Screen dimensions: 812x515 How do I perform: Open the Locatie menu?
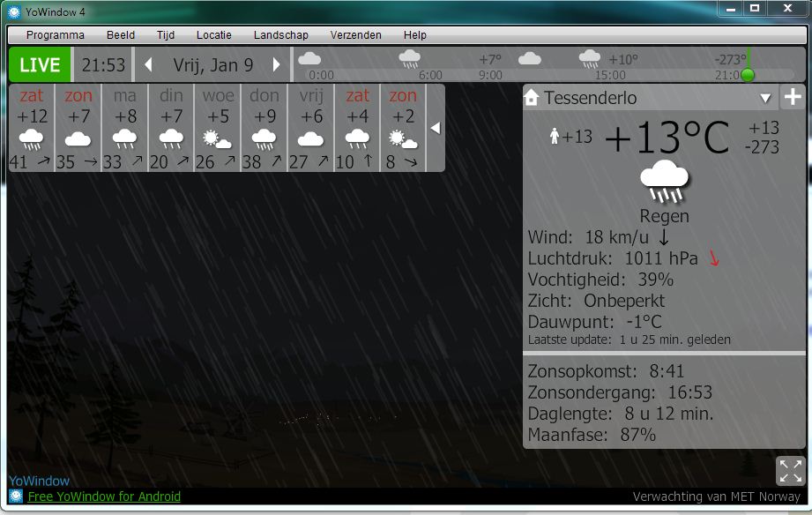[213, 35]
